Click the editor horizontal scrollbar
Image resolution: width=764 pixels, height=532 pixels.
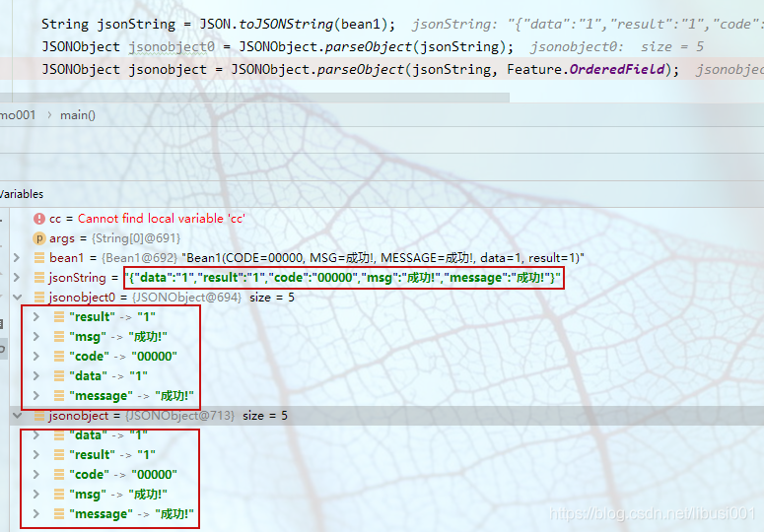click(x=254, y=98)
